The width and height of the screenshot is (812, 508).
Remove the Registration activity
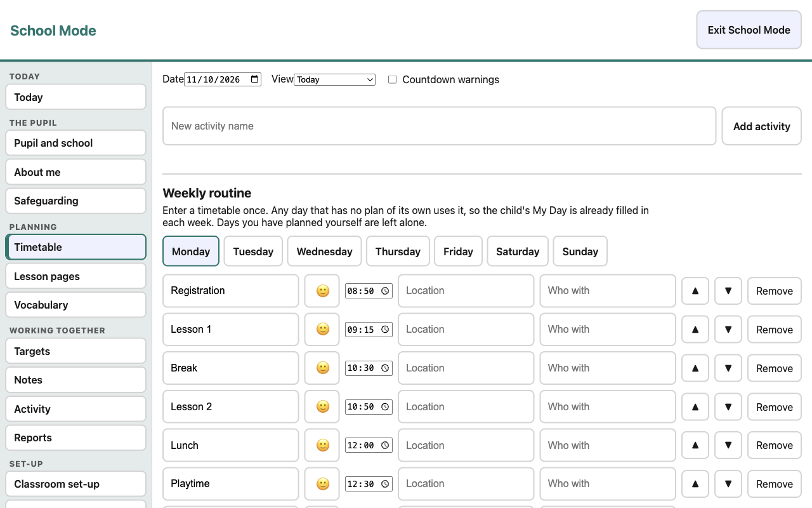pos(775,291)
